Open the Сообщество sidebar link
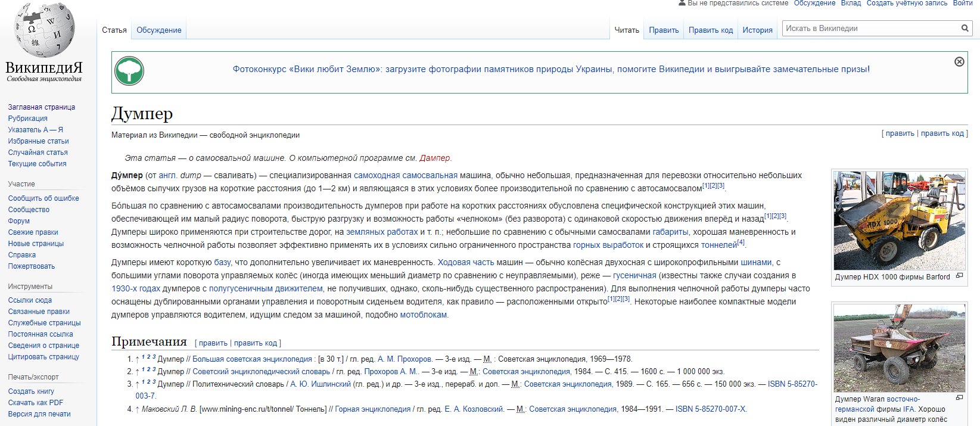The width and height of the screenshot is (980, 426). pos(29,210)
